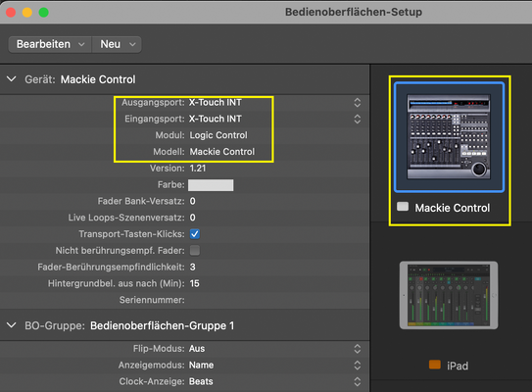Open the Neu dropdown menu
Viewport: 532px width, 392px height.
pyautogui.click(x=117, y=44)
